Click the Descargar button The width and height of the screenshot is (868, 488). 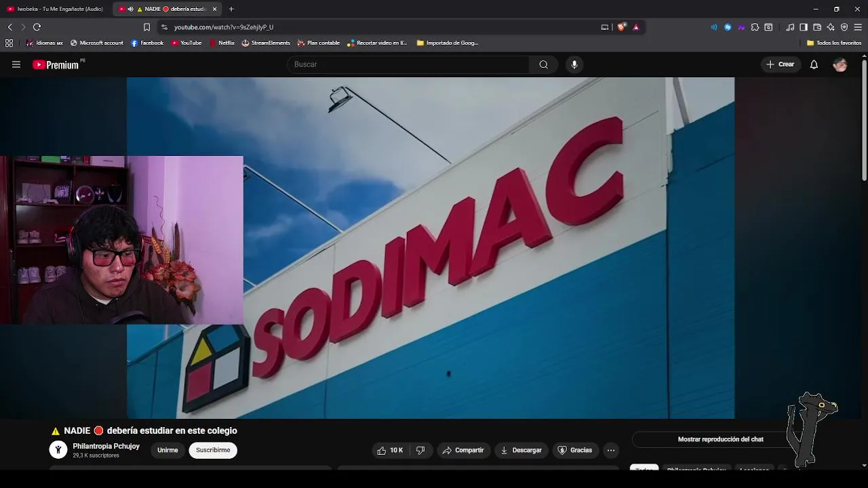[521, 450]
